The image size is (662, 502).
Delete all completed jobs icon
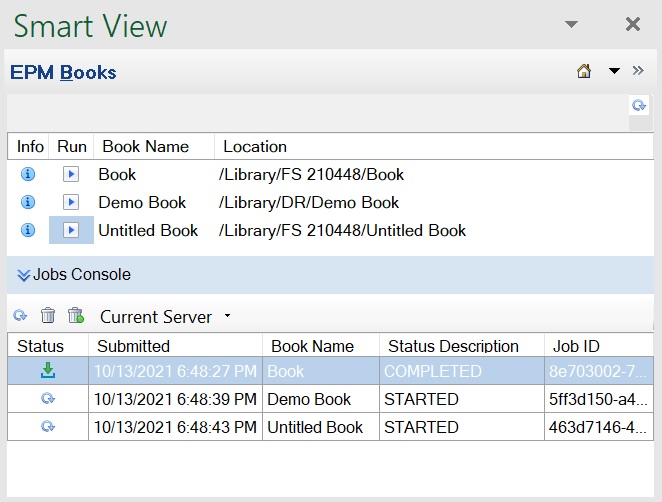[76, 315]
